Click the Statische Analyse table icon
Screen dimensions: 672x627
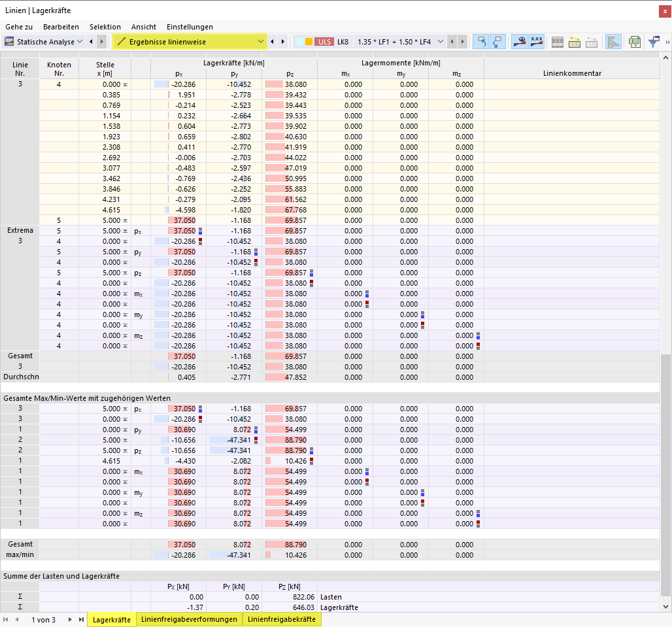coord(9,42)
